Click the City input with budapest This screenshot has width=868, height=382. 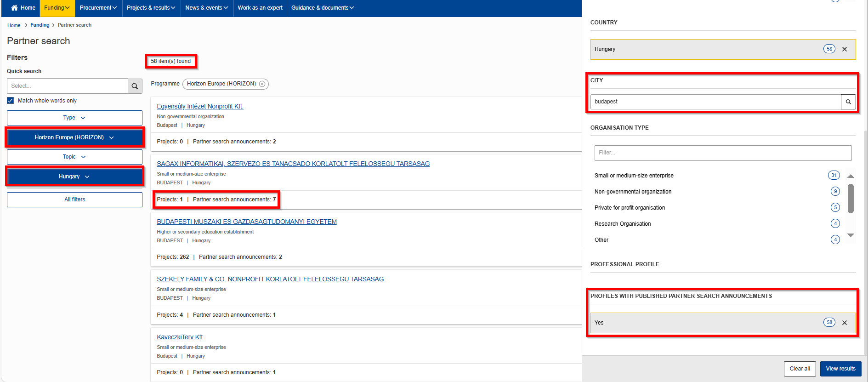715,102
